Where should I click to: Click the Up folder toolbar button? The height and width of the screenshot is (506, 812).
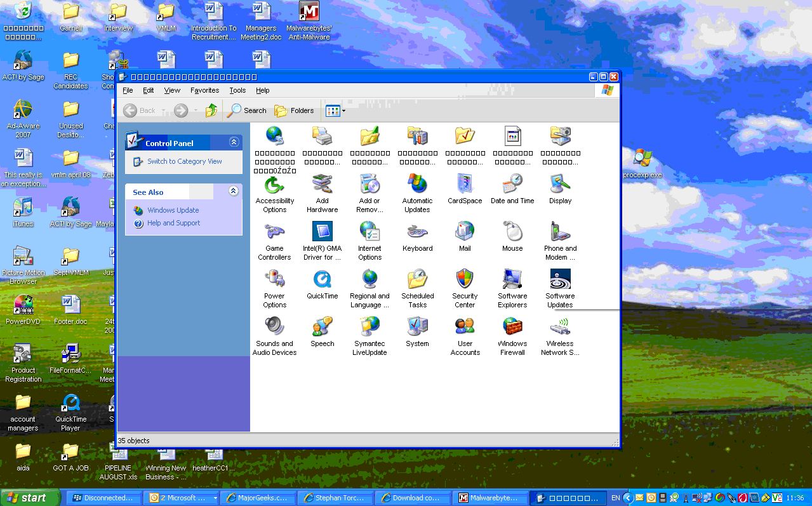tap(211, 110)
